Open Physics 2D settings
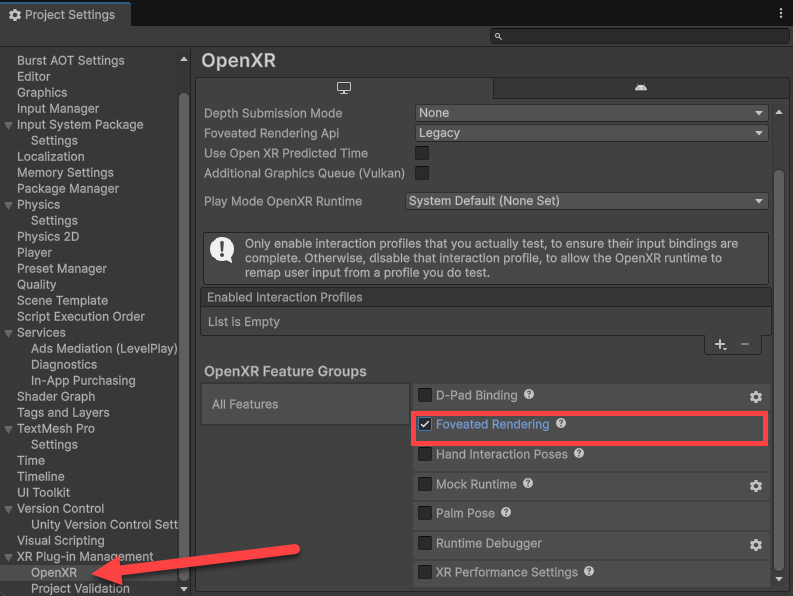The image size is (793, 596). (x=48, y=236)
